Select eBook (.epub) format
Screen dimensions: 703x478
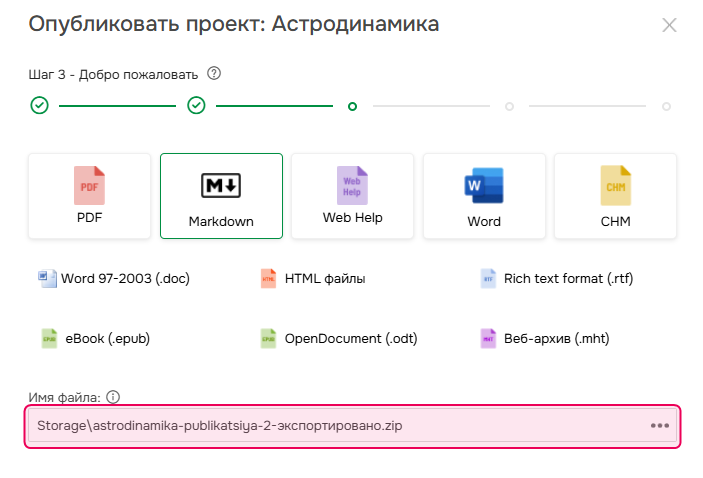(x=95, y=339)
